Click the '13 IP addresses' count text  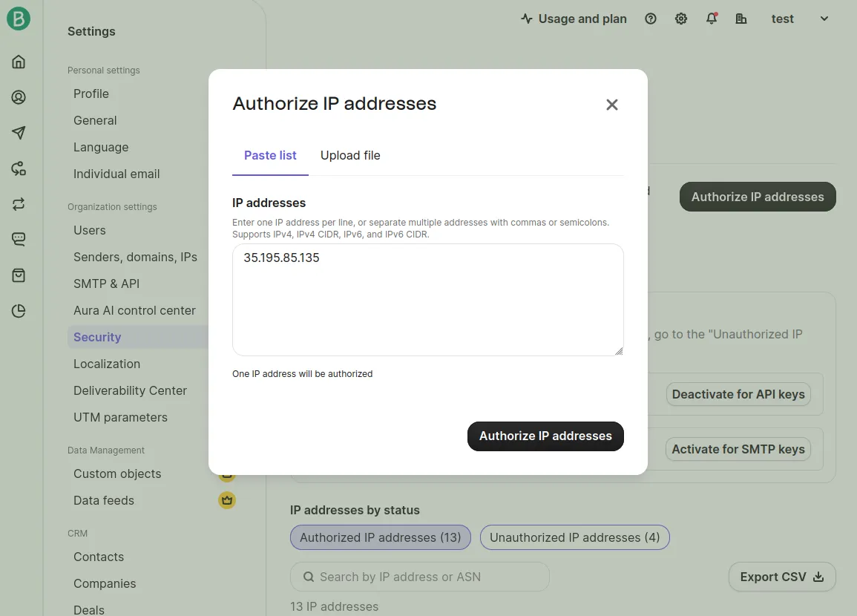point(334,606)
